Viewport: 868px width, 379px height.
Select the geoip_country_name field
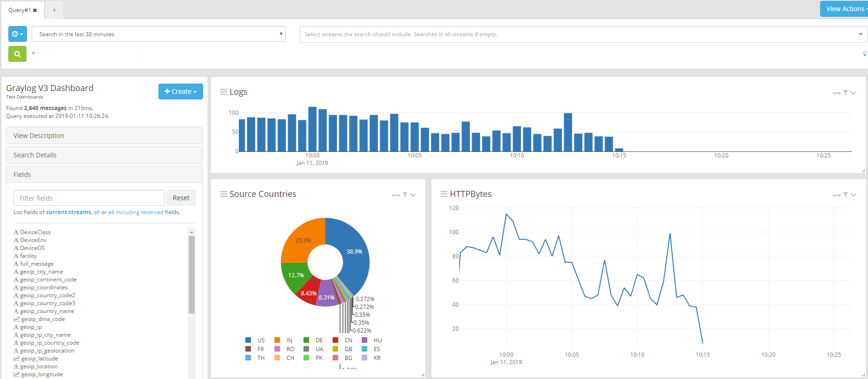(x=47, y=311)
